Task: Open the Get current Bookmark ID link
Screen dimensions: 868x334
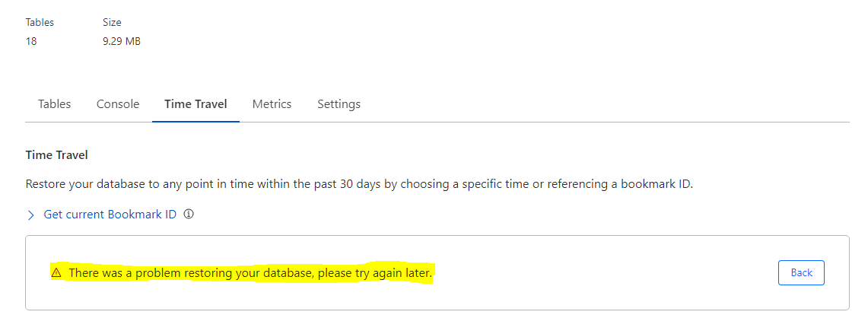Action: tap(110, 215)
